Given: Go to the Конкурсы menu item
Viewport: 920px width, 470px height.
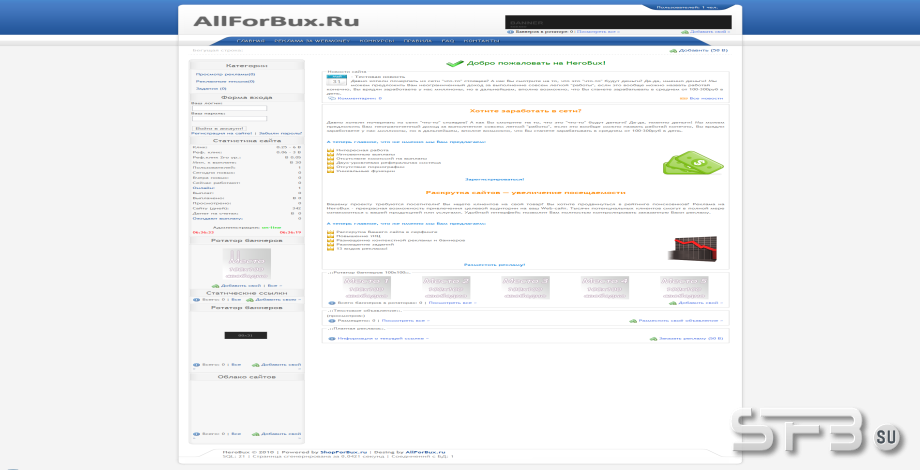Looking at the screenshot, I should coord(377,41).
